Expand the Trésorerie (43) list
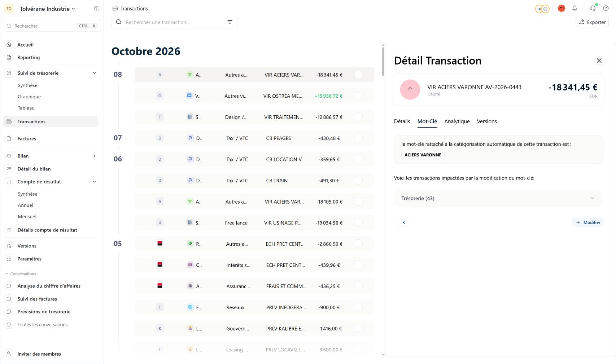Screen dimensions: 616x364 (x=498, y=198)
